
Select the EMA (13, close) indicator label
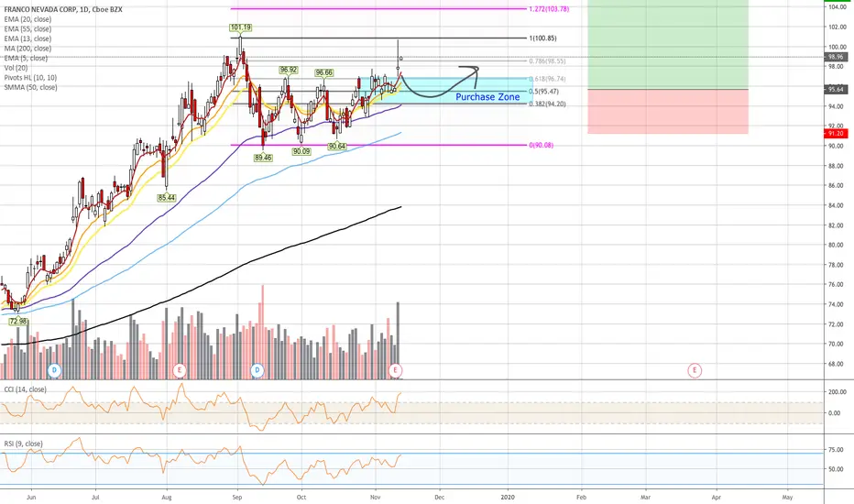coord(27,38)
